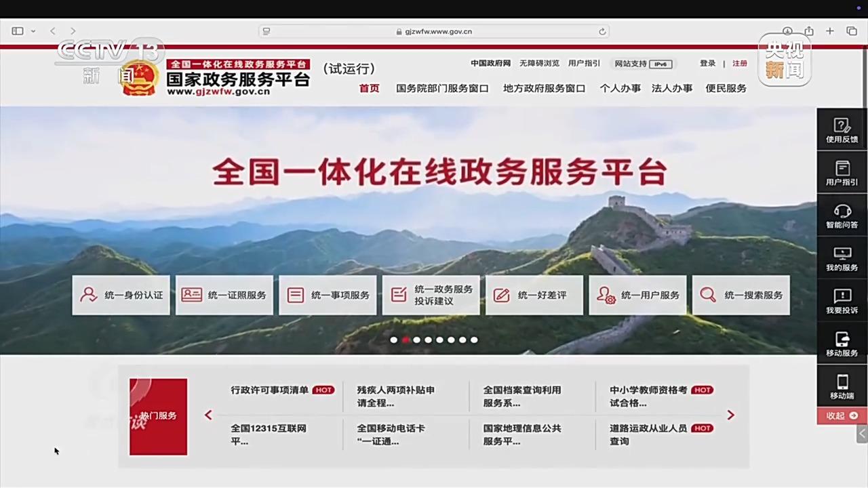
Task: Select the second carousel dot indicator
Action: 406,340
